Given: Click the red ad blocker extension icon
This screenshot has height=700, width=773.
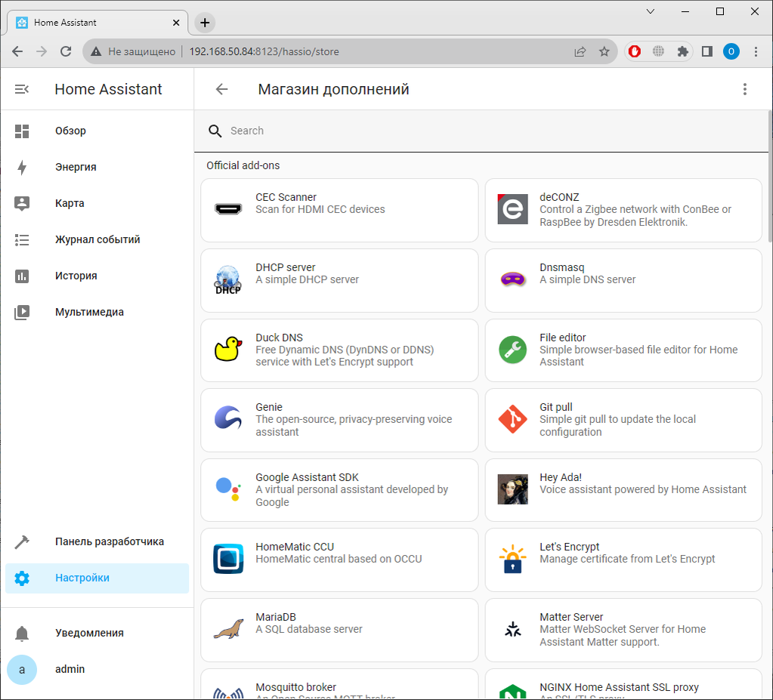Looking at the screenshot, I should tap(635, 51).
